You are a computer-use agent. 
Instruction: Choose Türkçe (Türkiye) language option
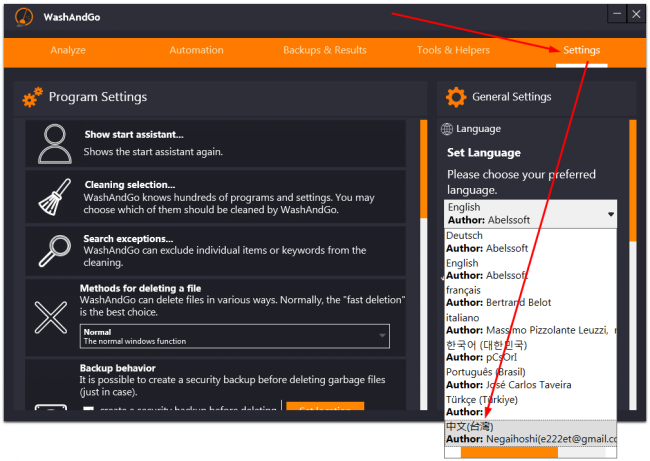click(531, 406)
